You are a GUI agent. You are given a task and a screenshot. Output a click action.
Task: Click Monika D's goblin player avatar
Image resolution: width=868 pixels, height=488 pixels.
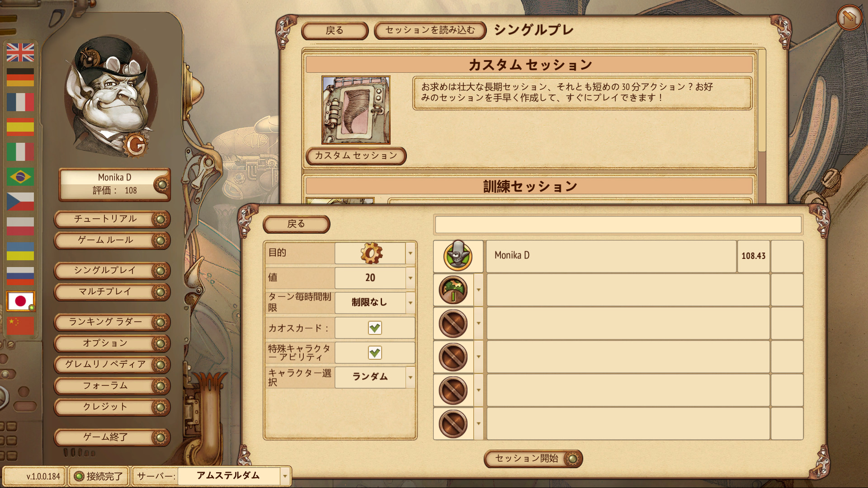458,256
